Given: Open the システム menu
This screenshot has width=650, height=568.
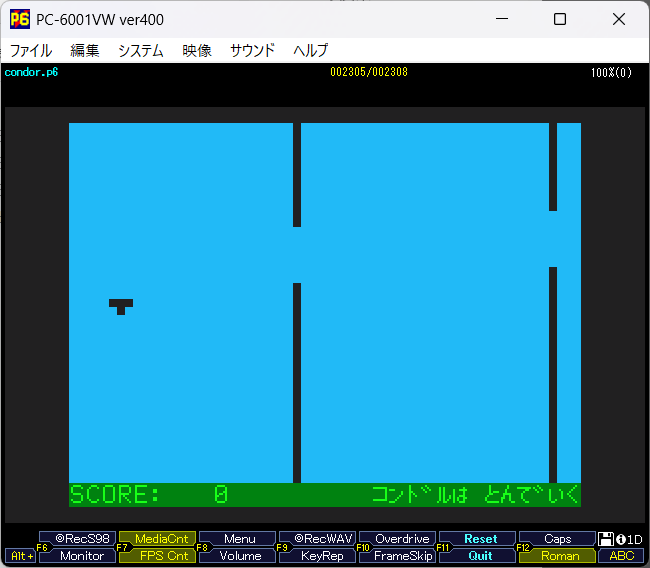Looking at the screenshot, I should tap(140, 50).
